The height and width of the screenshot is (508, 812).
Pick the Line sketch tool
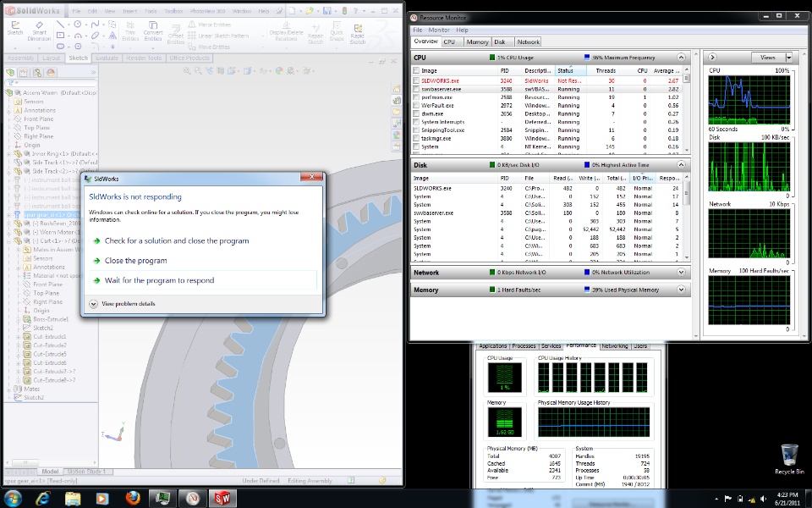point(60,25)
